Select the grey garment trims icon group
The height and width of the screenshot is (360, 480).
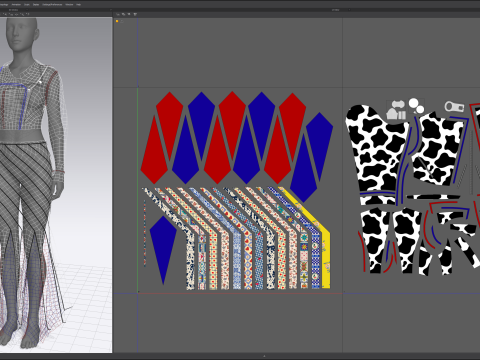coord(396,110)
